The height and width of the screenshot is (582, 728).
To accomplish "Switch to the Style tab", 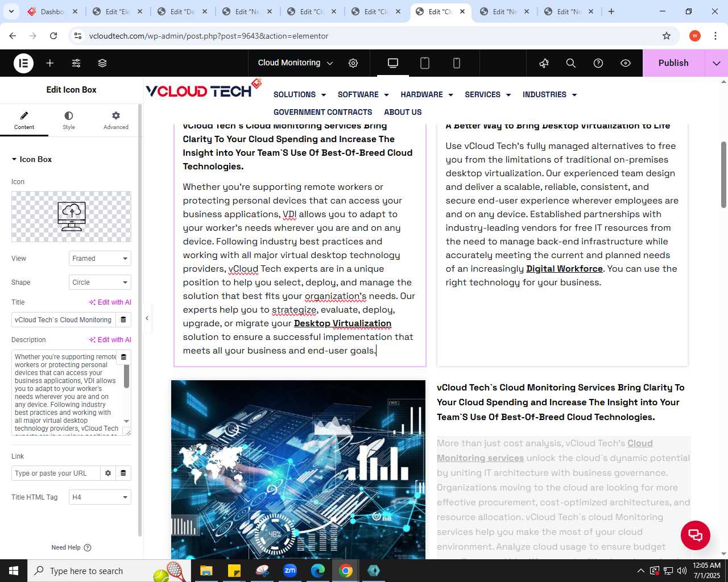I will pyautogui.click(x=69, y=120).
